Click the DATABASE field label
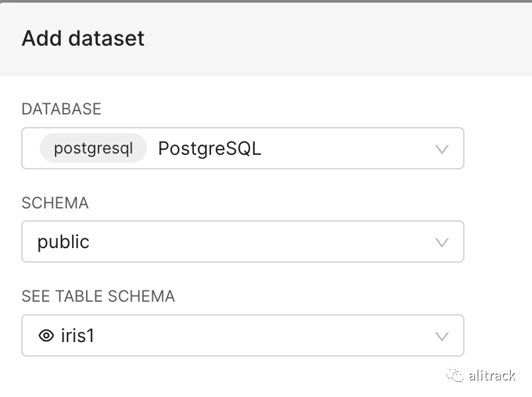 coord(62,109)
